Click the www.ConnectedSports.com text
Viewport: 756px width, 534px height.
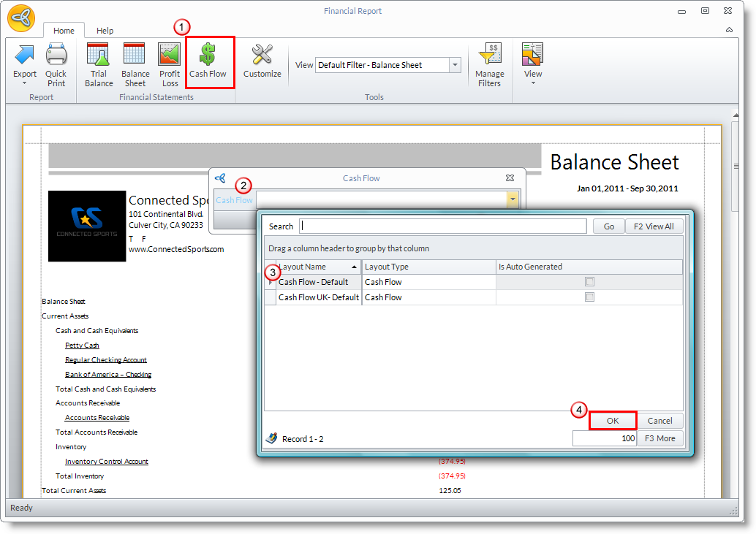tap(176, 249)
